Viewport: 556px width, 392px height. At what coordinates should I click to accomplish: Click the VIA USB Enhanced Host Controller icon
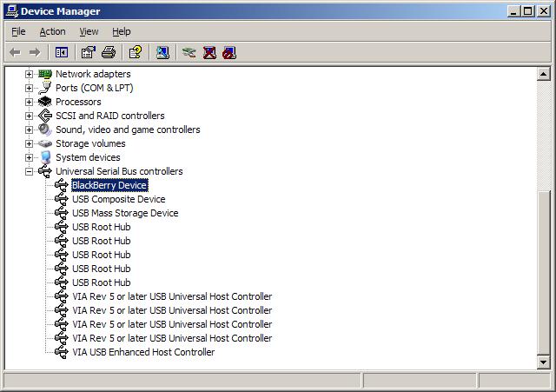point(62,352)
